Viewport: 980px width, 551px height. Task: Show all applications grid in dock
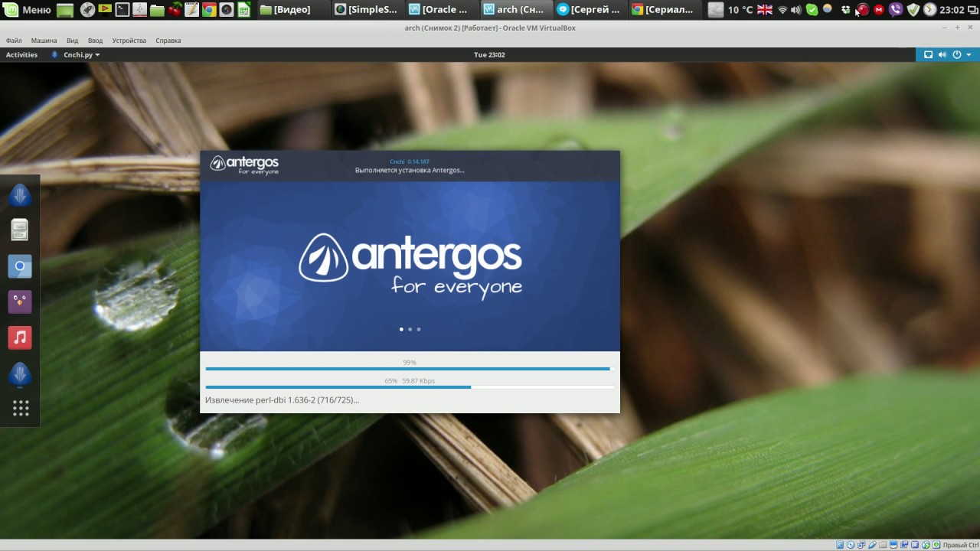click(x=21, y=409)
